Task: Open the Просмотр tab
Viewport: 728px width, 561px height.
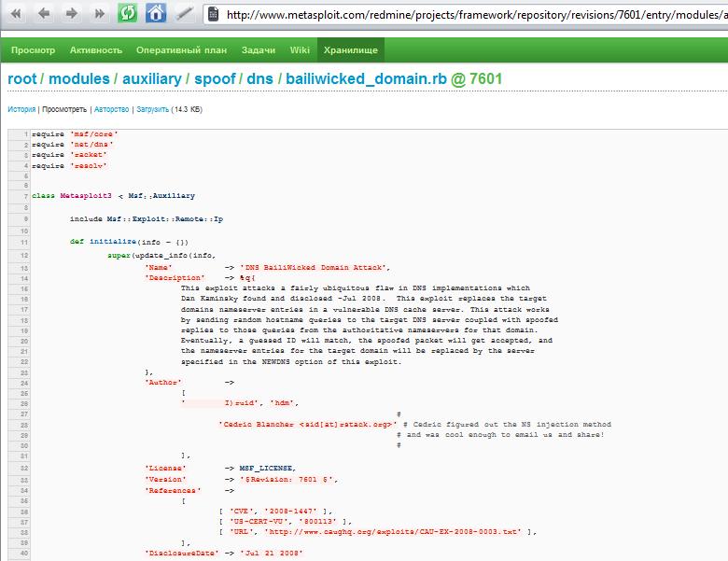Action: [x=33, y=50]
